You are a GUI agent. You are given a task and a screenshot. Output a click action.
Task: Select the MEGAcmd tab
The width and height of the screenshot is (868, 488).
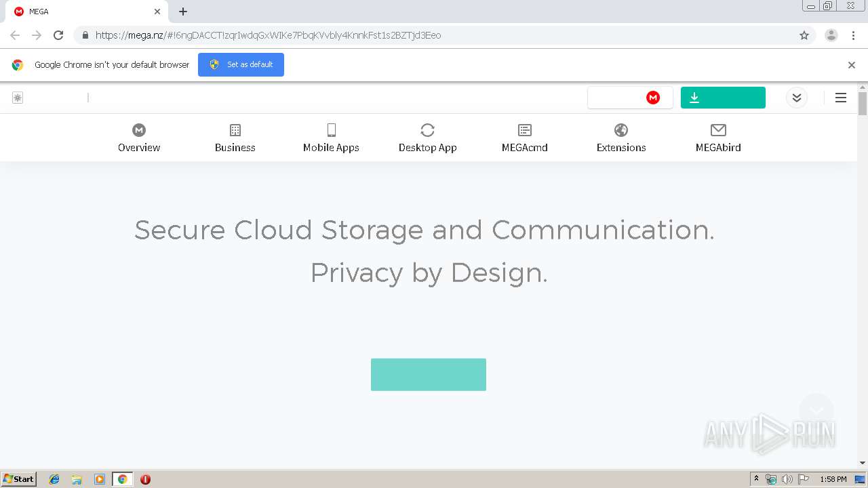pyautogui.click(x=524, y=138)
